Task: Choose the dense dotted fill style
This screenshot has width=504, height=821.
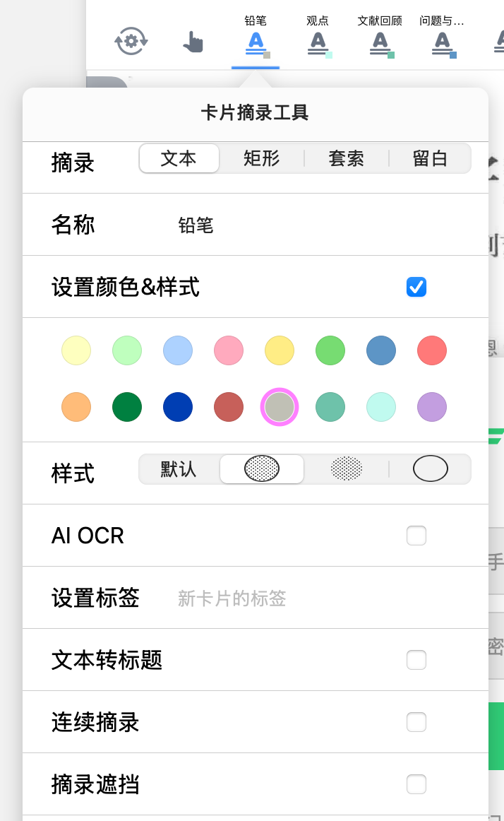Action: [262, 468]
